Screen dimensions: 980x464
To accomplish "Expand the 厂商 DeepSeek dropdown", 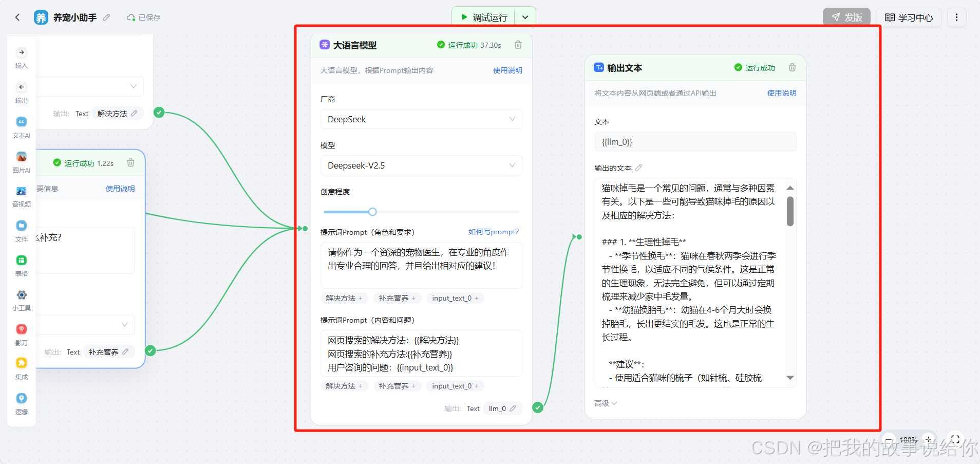I will pyautogui.click(x=421, y=119).
